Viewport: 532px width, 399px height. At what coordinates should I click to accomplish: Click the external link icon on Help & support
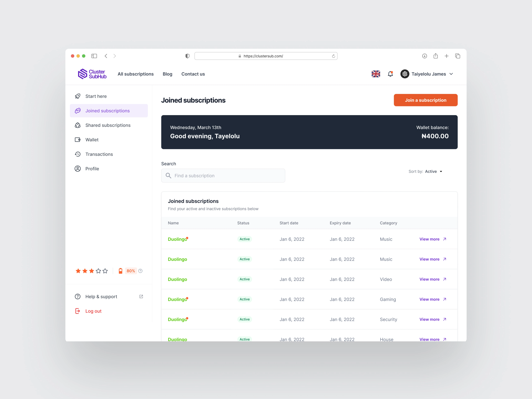[x=141, y=296]
